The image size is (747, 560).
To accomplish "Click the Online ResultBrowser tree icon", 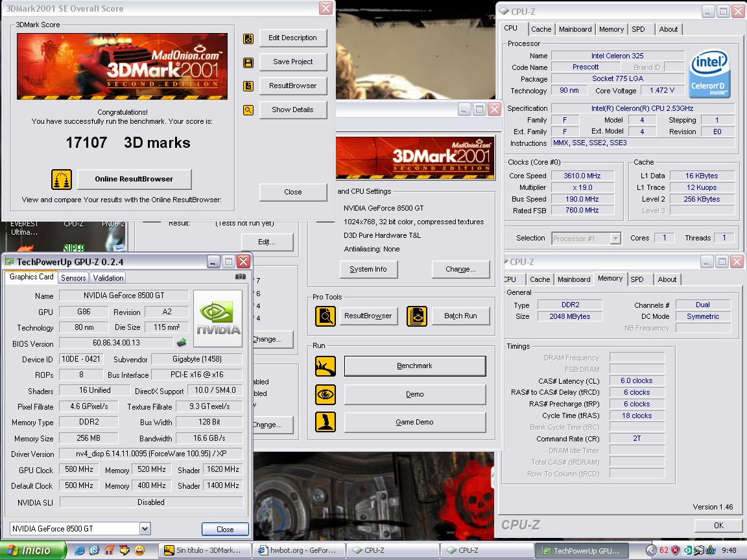I will click(x=62, y=180).
